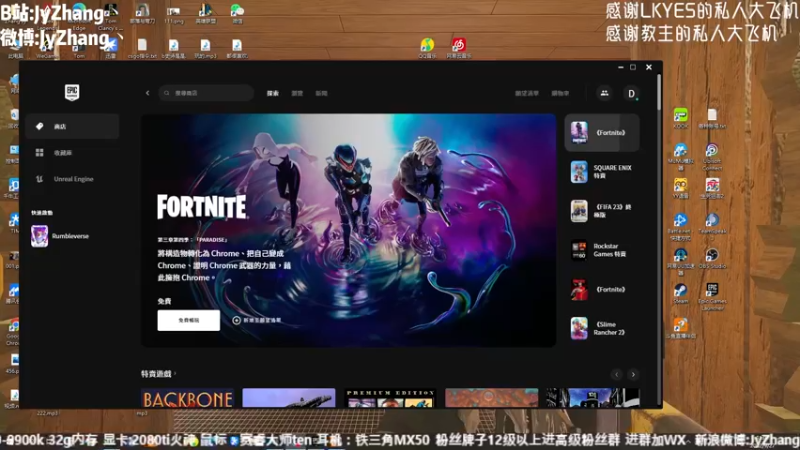Viewport: 800px width, 450px height.
Task: Open the PREMIUM EDITION game thumbnail
Action: click(x=390, y=398)
